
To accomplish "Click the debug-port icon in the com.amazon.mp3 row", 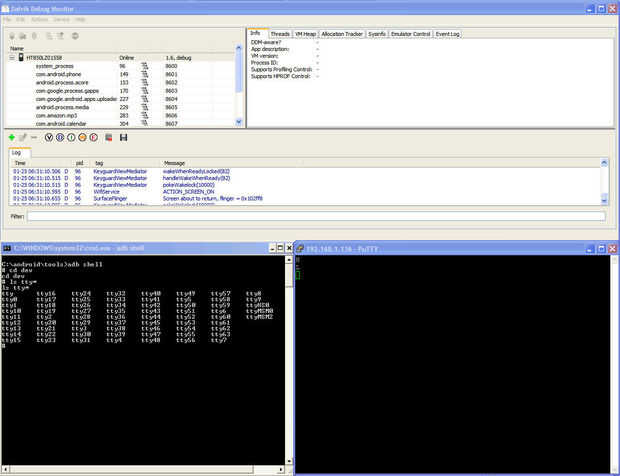I will 144,115.
